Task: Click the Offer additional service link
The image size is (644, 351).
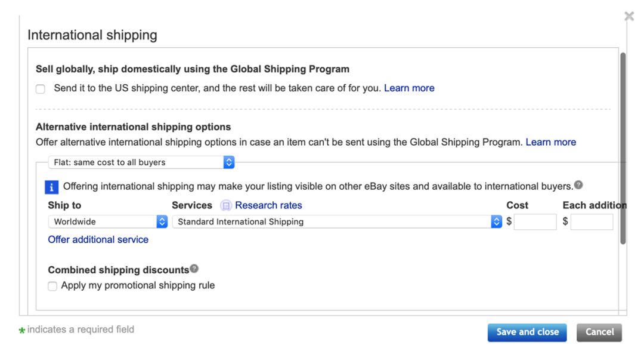Action: click(x=98, y=239)
